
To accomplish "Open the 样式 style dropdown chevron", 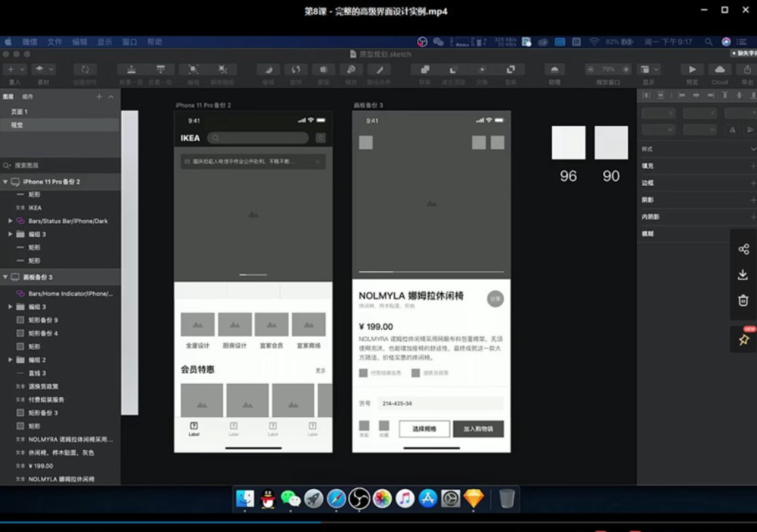I will coord(753,149).
